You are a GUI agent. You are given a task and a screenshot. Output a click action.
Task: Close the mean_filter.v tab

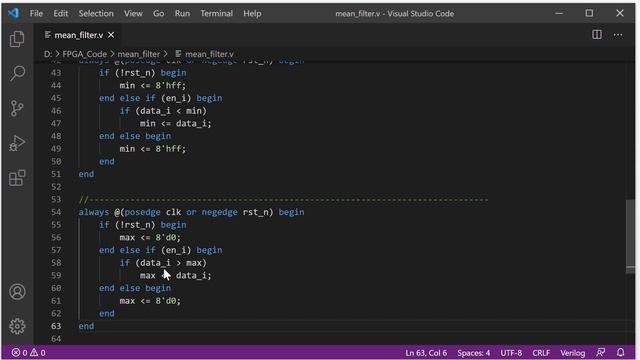point(111,35)
